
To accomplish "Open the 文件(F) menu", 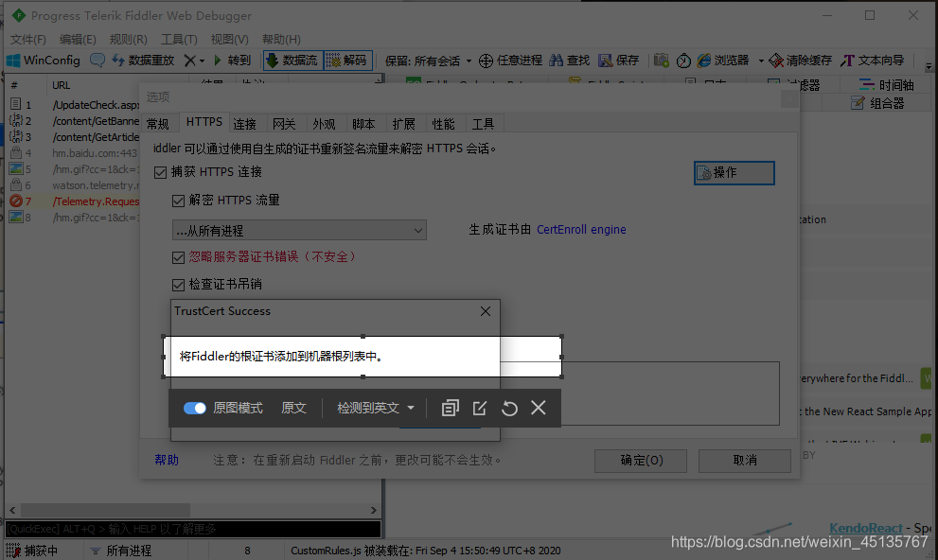I will pyautogui.click(x=28, y=40).
